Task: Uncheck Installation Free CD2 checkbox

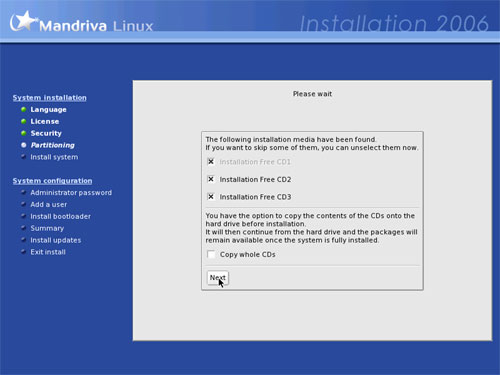Action: pos(211,179)
